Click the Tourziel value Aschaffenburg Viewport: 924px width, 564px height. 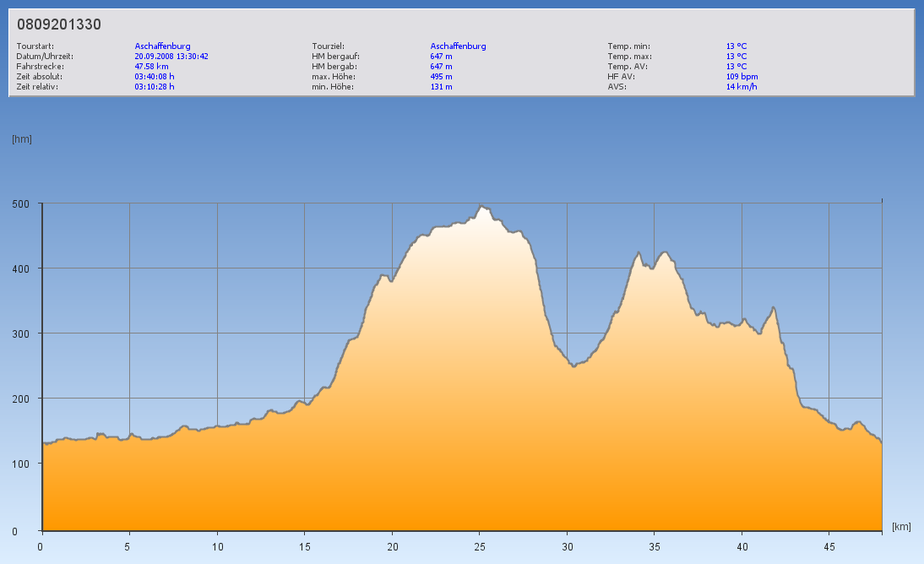pos(458,46)
